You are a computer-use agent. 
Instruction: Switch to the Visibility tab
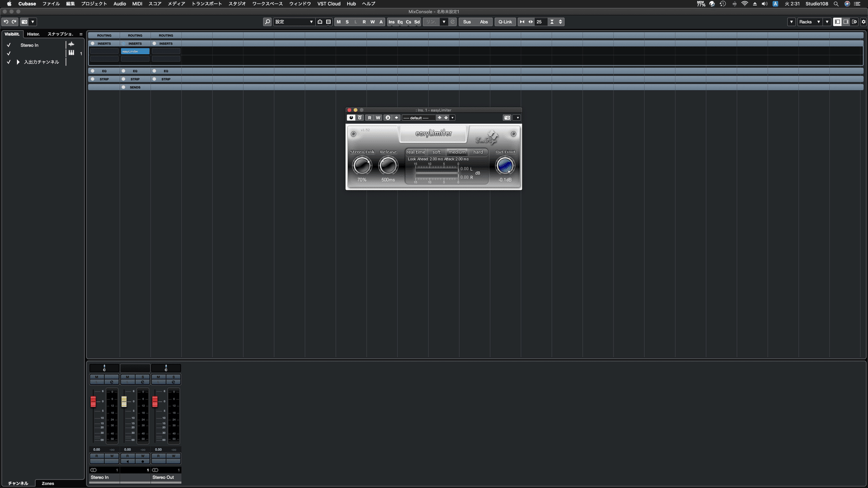(12, 34)
